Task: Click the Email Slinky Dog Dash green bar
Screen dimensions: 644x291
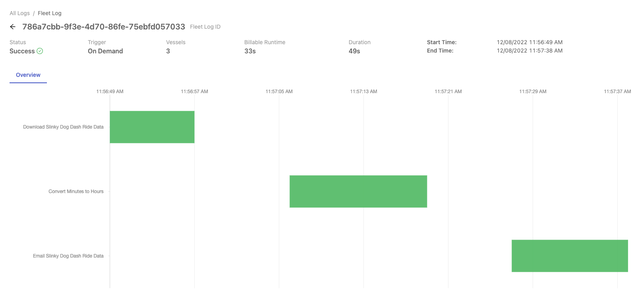Action: (570, 256)
